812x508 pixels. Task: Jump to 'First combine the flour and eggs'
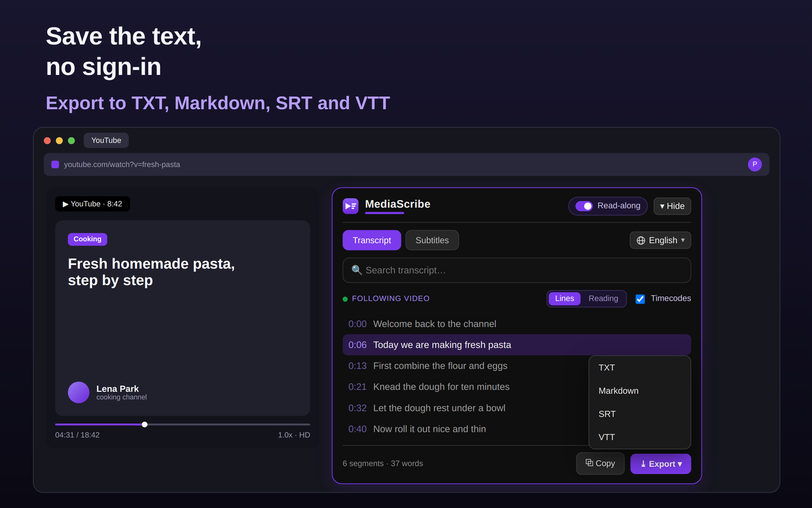(x=440, y=366)
